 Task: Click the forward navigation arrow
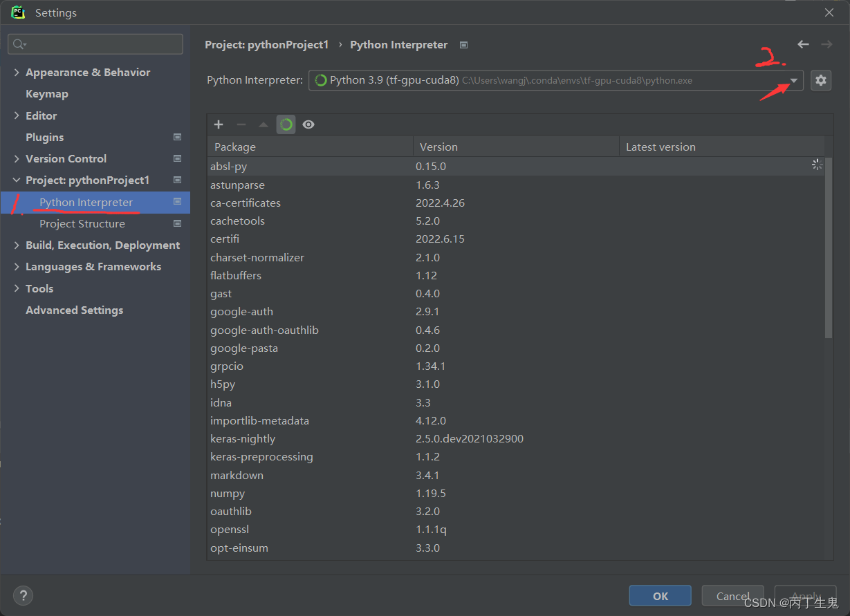tap(826, 44)
